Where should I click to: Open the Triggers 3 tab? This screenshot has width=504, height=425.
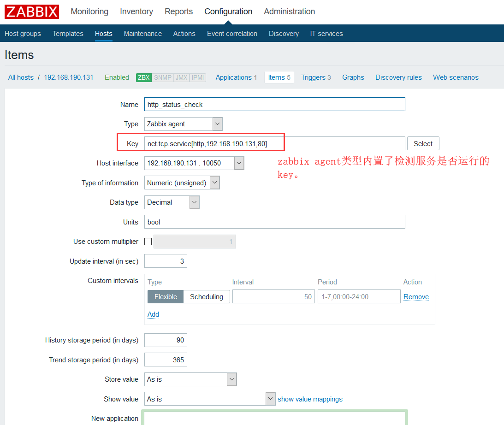(x=316, y=77)
